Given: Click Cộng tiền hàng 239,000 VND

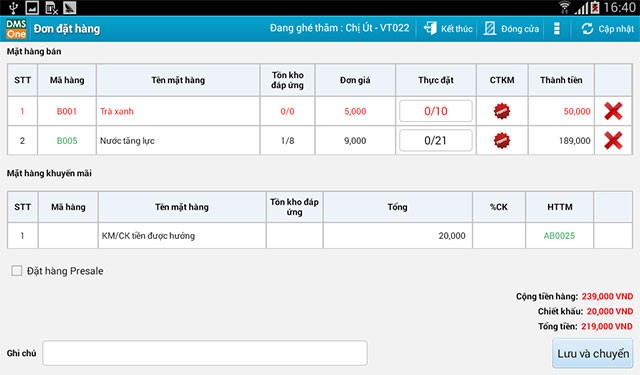Looking at the screenshot, I should click(x=574, y=296).
